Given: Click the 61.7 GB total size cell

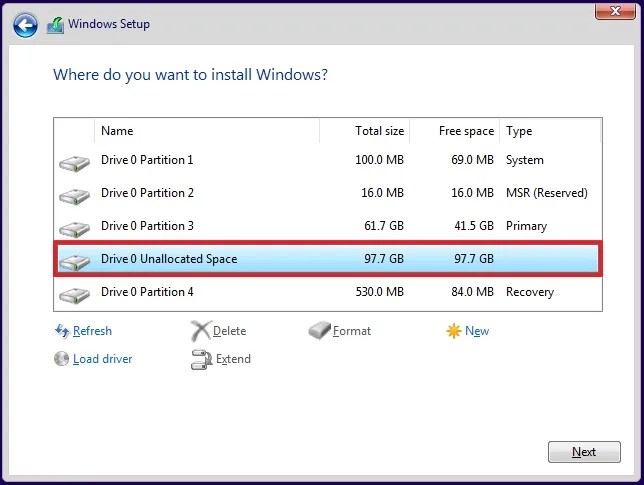Looking at the screenshot, I should click(384, 226).
